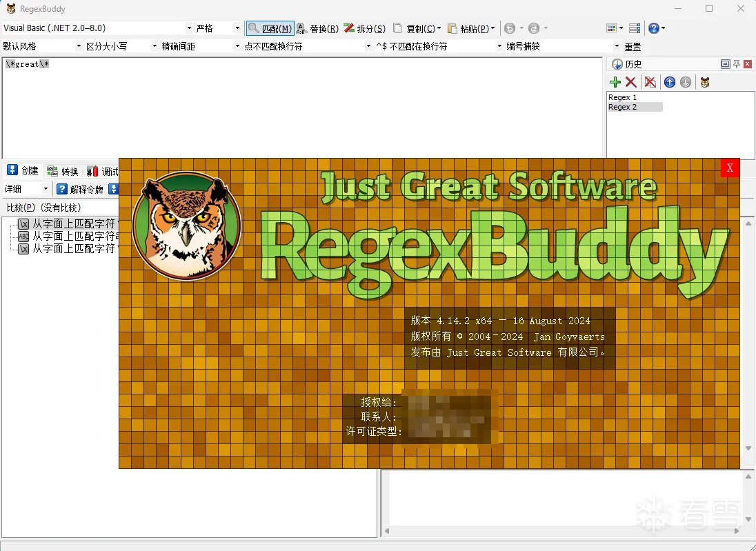Select Regex 2 in history list
The height and width of the screenshot is (551, 756).
[635, 107]
